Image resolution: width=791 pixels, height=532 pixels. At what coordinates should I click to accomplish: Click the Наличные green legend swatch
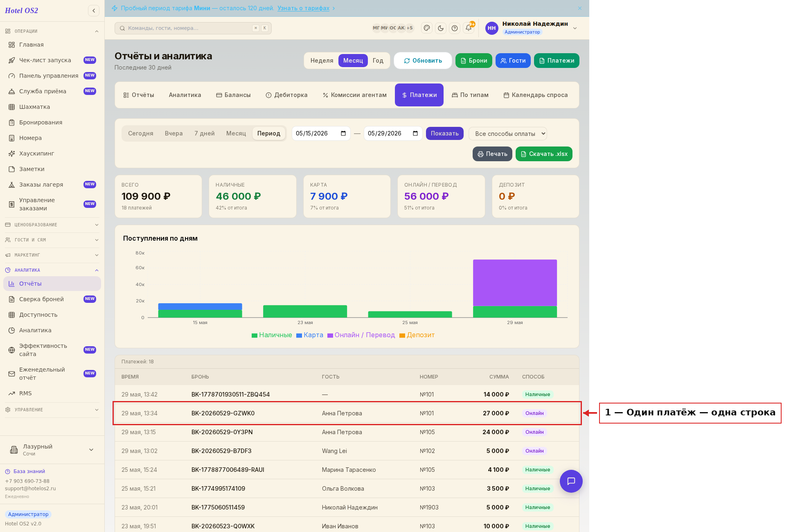pyautogui.click(x=255, y=336)
